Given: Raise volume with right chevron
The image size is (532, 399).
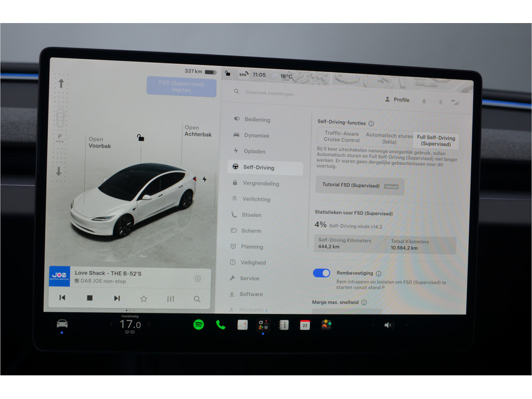Looking at the screenshot, I should click(x=406, y=325).
